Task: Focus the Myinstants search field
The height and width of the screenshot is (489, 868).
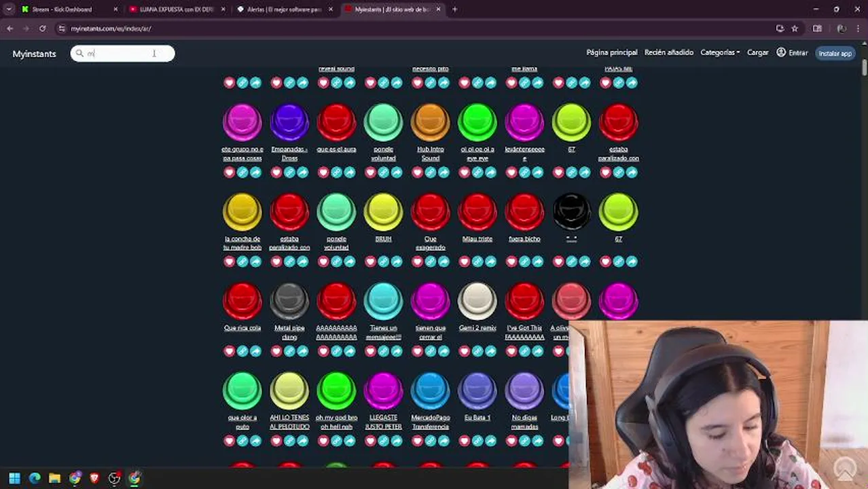Action: pos(122,54)
